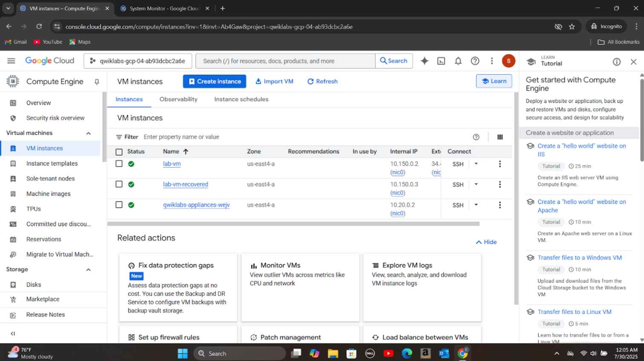Click the Create instance button
644x361 pixels.
(214, 82)
